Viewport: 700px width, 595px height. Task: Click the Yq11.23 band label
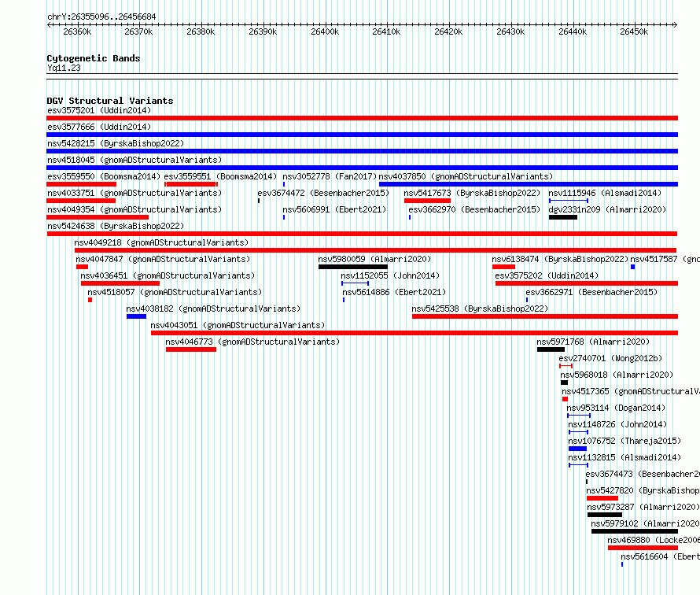[x=64, y=68]
